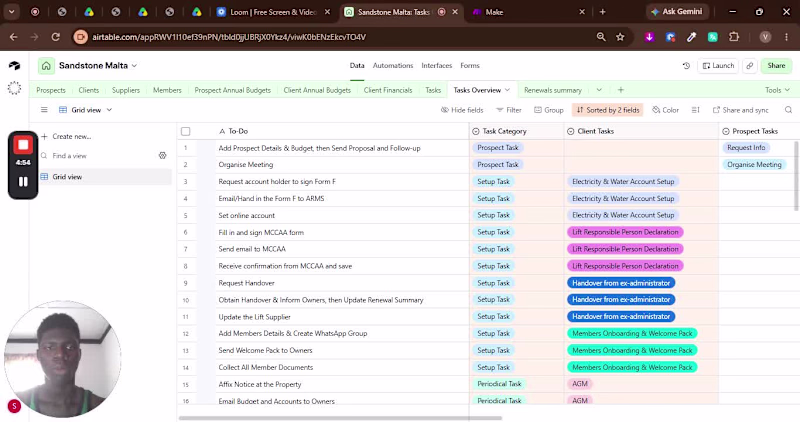Switch to the Make browser tab
Screen dimensions: 800x422
click(x=528, y=12)
